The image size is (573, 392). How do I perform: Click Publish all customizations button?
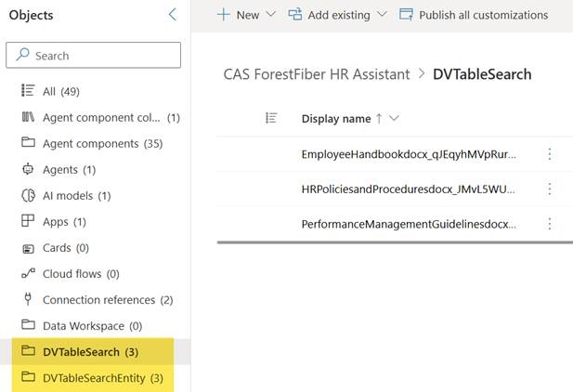(x=474, y=15)
